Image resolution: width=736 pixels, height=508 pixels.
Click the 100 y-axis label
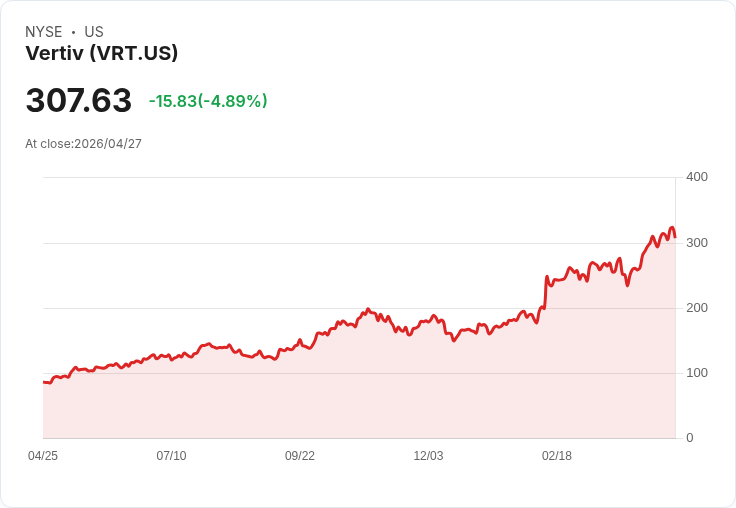click(x=696, y=373)
